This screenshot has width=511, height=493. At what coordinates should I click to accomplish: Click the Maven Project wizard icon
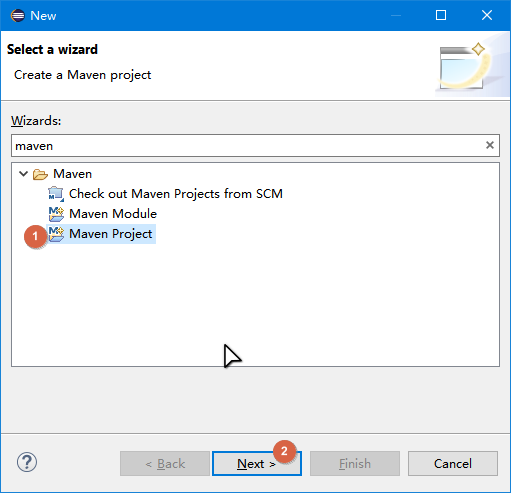click(56, 234)
